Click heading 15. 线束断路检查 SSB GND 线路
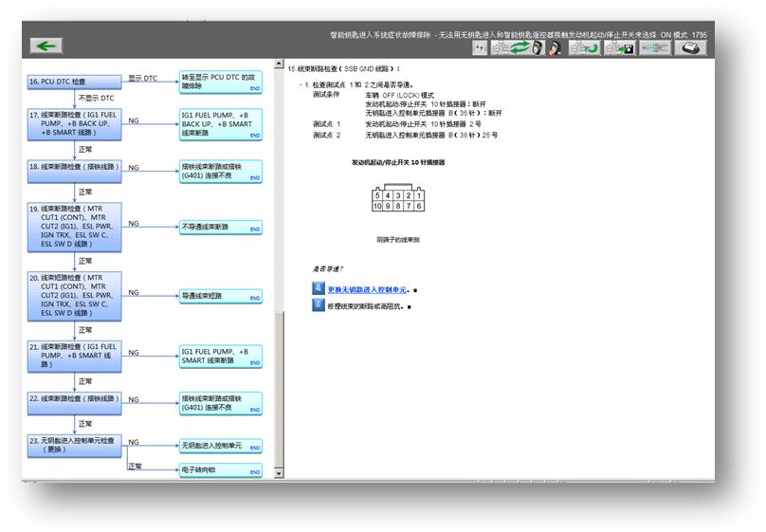This screenshot has width=766, height=532. [343, 69]
